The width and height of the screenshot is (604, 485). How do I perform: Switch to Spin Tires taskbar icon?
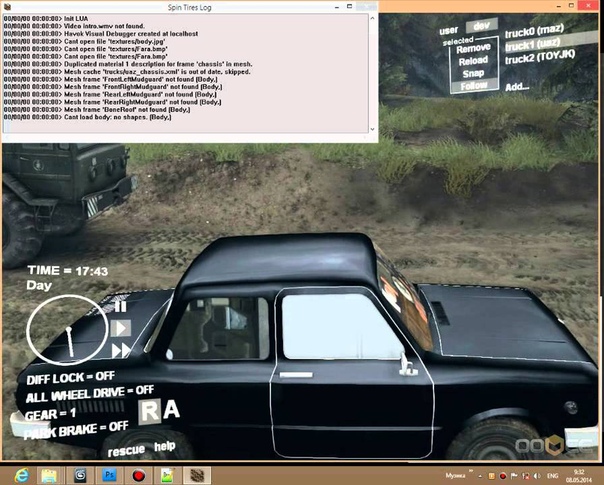click(197, 476)
